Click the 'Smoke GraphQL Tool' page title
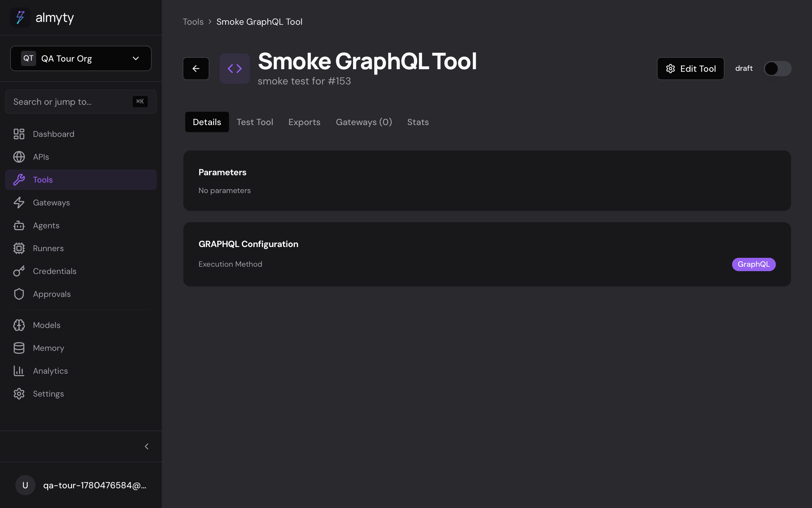 point(367,61)
